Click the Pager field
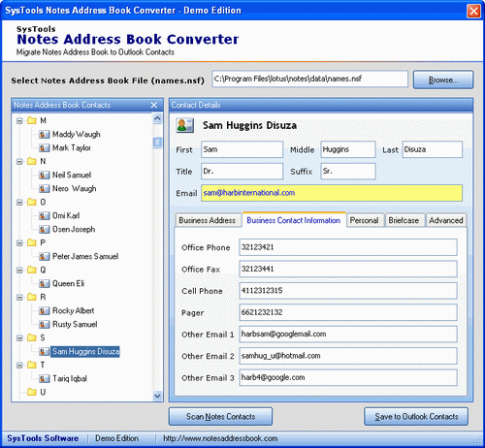Screen dimensions: 485x448 click(x=348, y=312)
